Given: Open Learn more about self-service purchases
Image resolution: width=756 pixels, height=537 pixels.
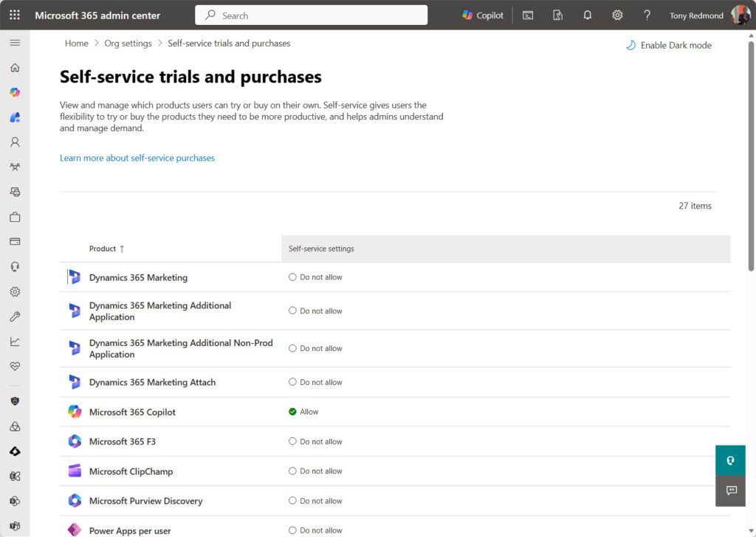Looking at the screenshot, I should click(137, 158).
